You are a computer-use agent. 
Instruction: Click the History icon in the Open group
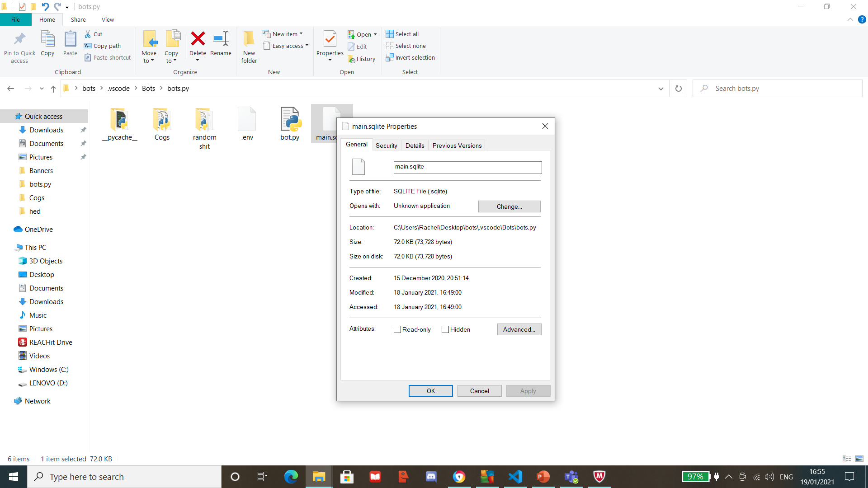point(362,59)
